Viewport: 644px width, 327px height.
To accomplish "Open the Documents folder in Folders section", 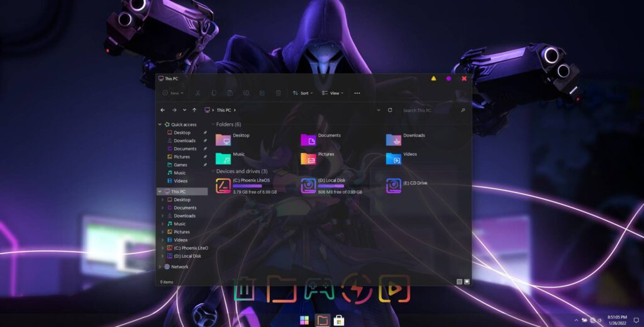I will point(308,140).
